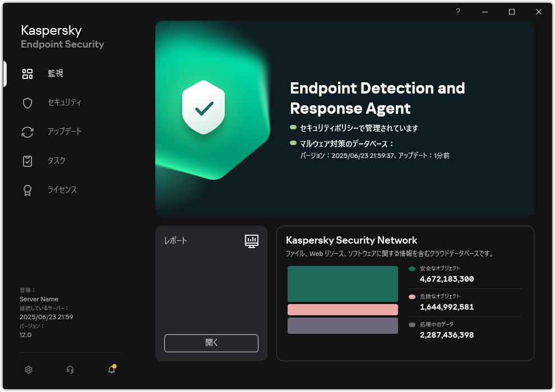555x392 pixels.
Task: Click the Kaspersky Security Network heading
Action: 351,240
